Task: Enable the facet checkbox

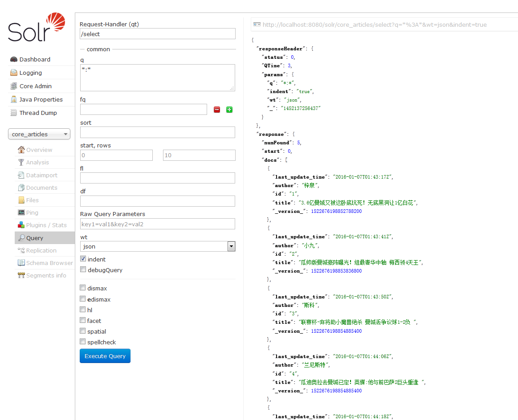Action: point(83,320)
